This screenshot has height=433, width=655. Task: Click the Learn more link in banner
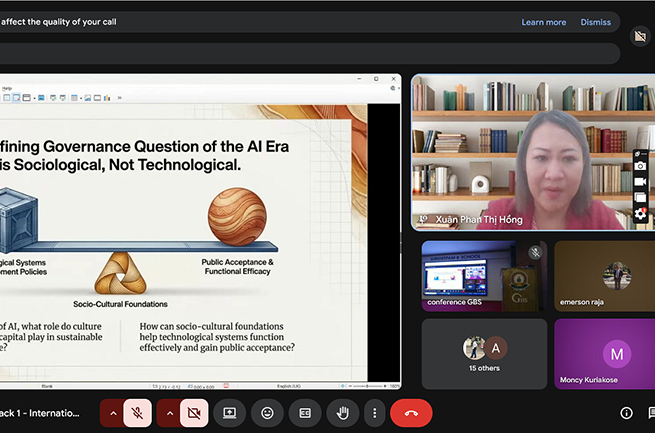[543, 22]
